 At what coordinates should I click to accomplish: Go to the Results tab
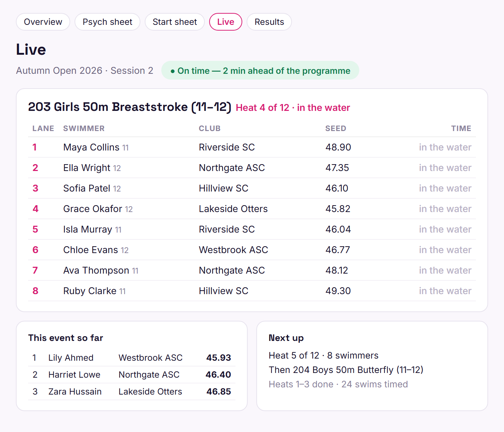[269, 22]
